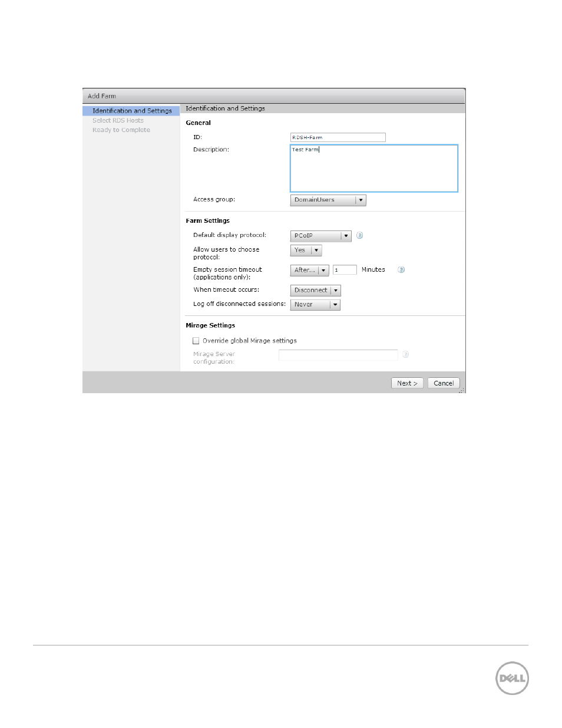Click the General section heading

199,123
